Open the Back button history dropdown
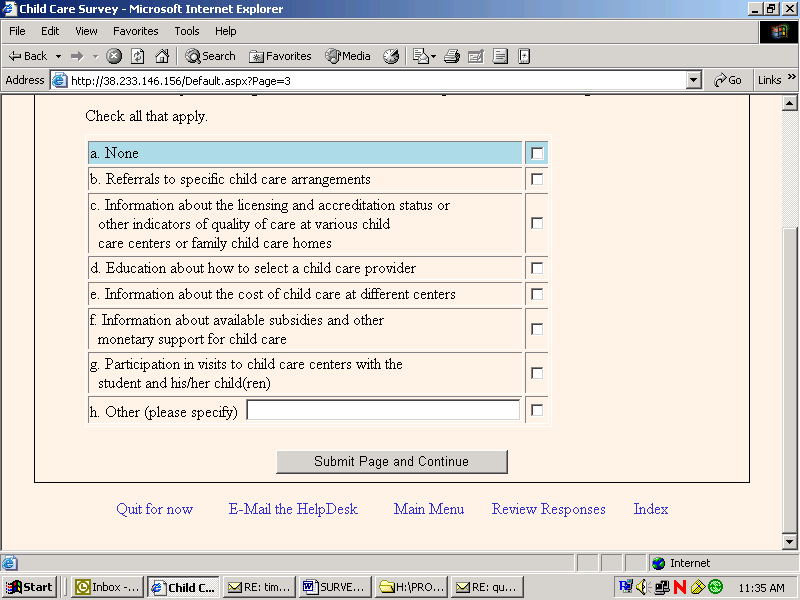This screenshot has width=800, height=600. (58, 56)
